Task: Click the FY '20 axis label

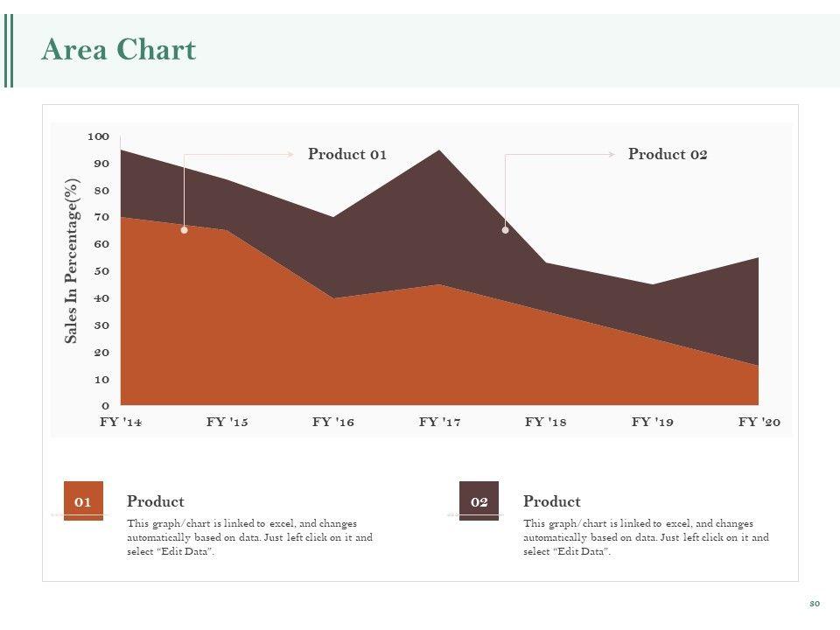Action: (759, 422)
